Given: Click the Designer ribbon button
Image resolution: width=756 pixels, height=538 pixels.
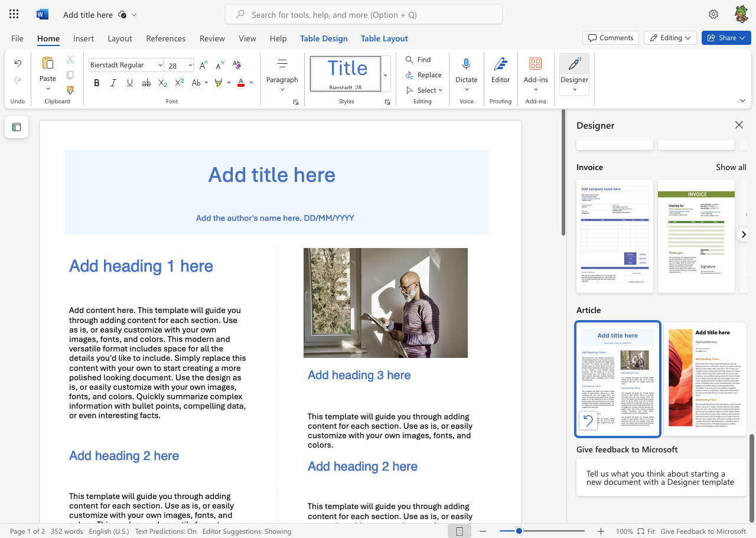Looking at the screenshot, I should coord(574,74).
